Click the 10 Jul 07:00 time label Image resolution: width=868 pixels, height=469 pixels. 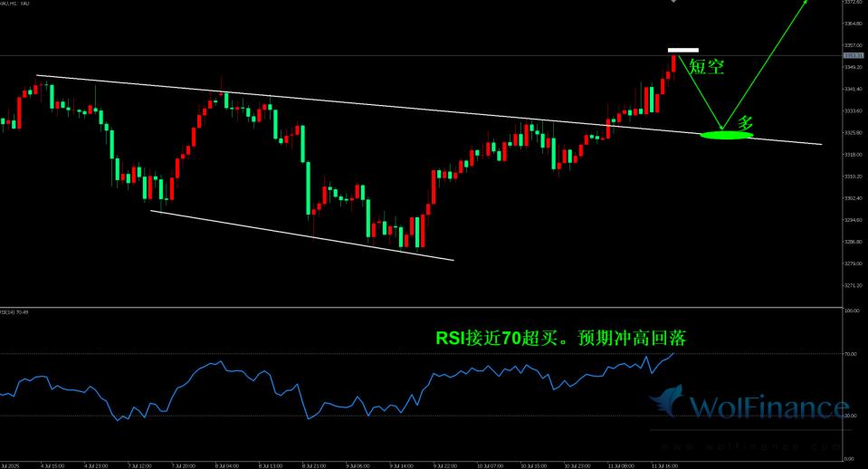(x=490, y=466)
